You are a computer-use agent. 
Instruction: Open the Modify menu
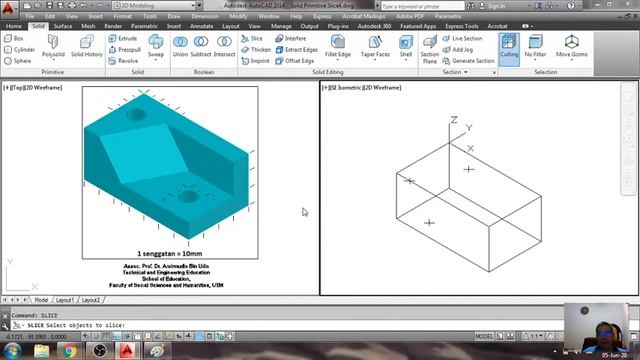(x=238, y=16)
